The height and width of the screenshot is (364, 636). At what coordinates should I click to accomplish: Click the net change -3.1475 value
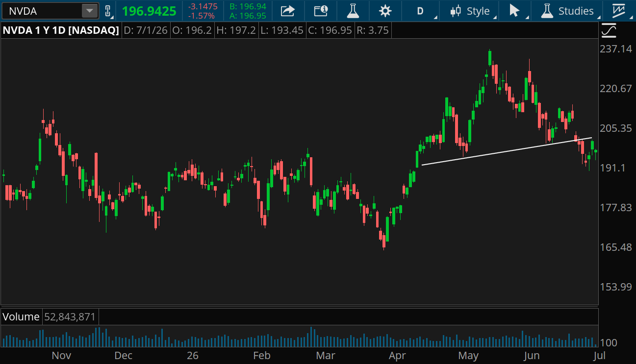click(203, 6)
